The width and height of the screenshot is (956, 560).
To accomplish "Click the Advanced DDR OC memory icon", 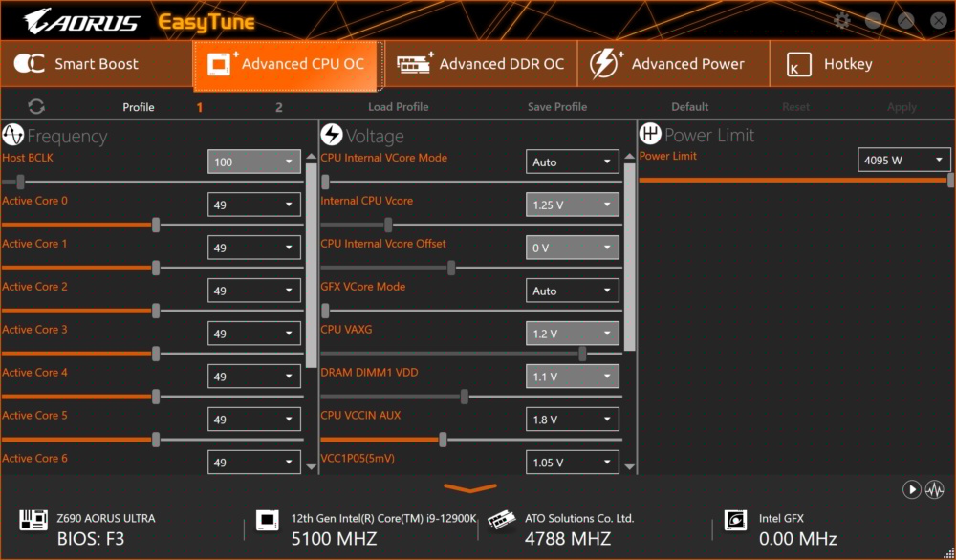I will [415, 63].
